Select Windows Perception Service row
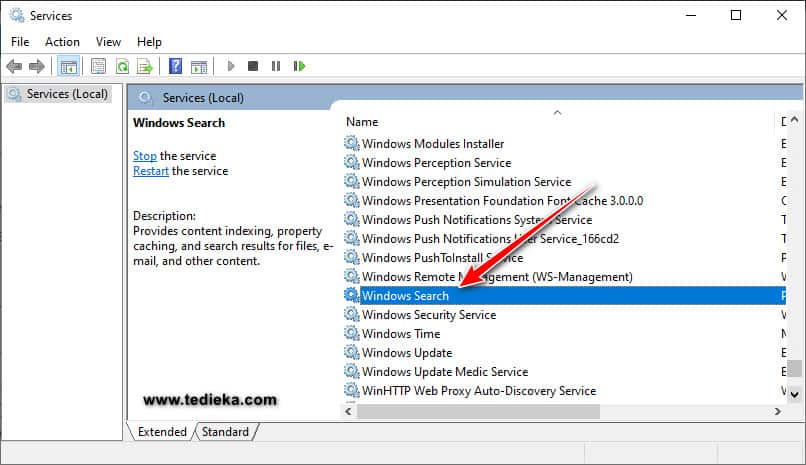 pyautogui.click(x=564, y=162)
